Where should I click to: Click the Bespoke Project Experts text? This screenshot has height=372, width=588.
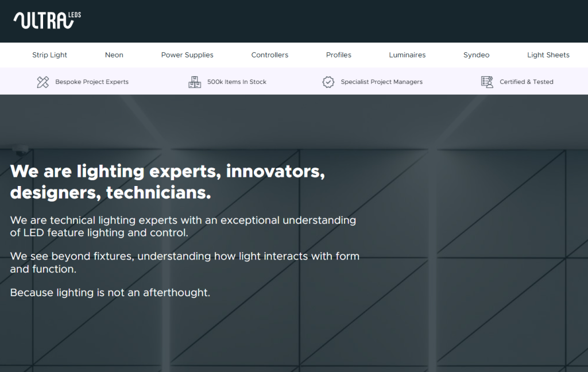[x=92, y=82]
